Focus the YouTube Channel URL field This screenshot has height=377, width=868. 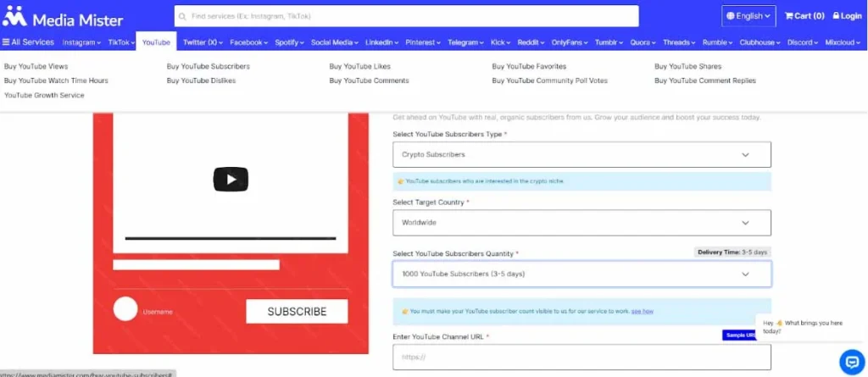pos(581,358)
